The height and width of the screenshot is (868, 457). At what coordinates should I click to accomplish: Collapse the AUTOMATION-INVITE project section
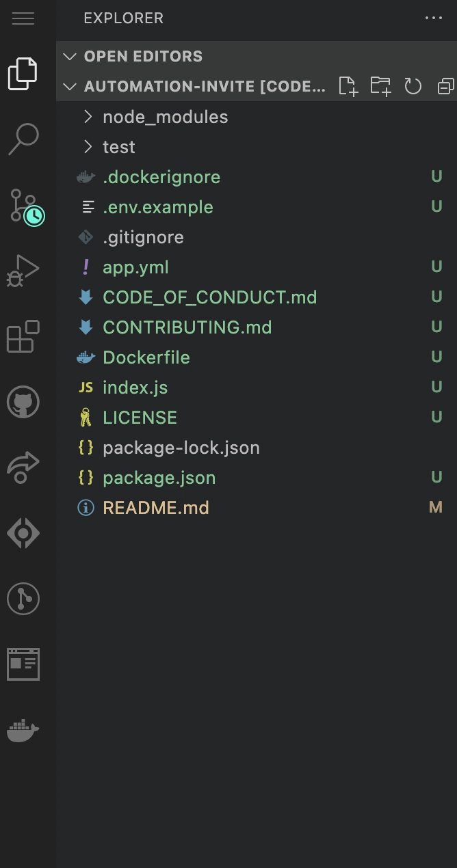pyautogui.click(x=69, y=86)
